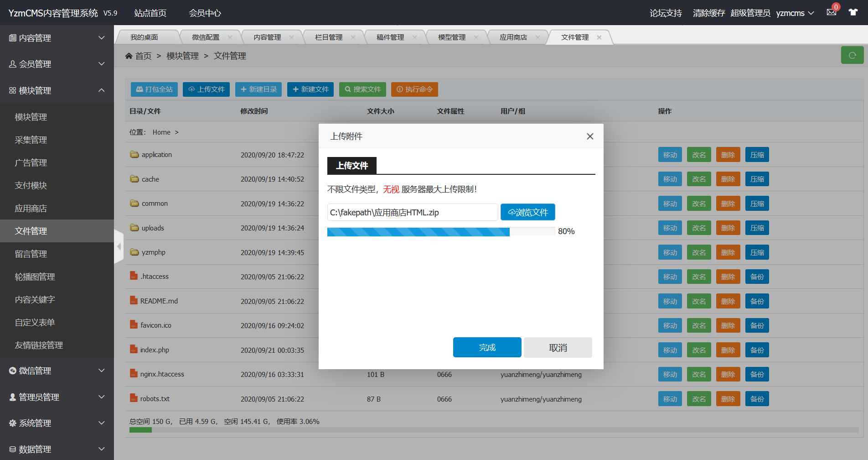The width and height of the screenshot is (868, 460).
Task: Click the t-shirt theme skin icon
Action: click(853, 12)
